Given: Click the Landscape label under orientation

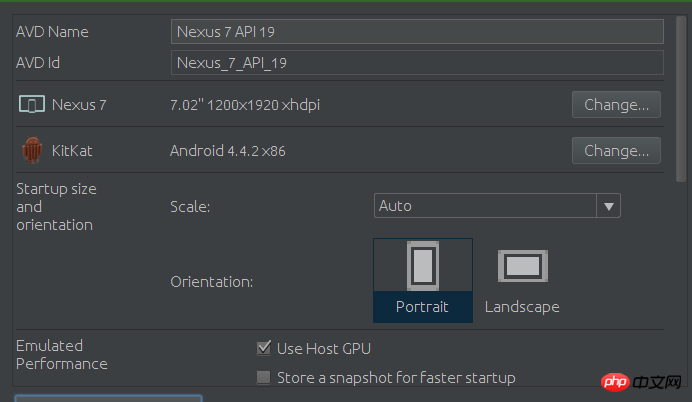Looking at the screenshot, I should pos(522,307).
